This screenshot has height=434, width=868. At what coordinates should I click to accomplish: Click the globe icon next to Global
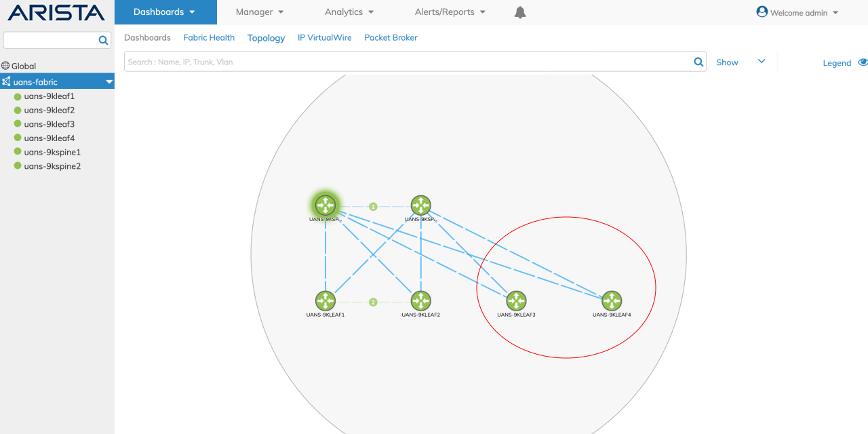pos(5,66)
